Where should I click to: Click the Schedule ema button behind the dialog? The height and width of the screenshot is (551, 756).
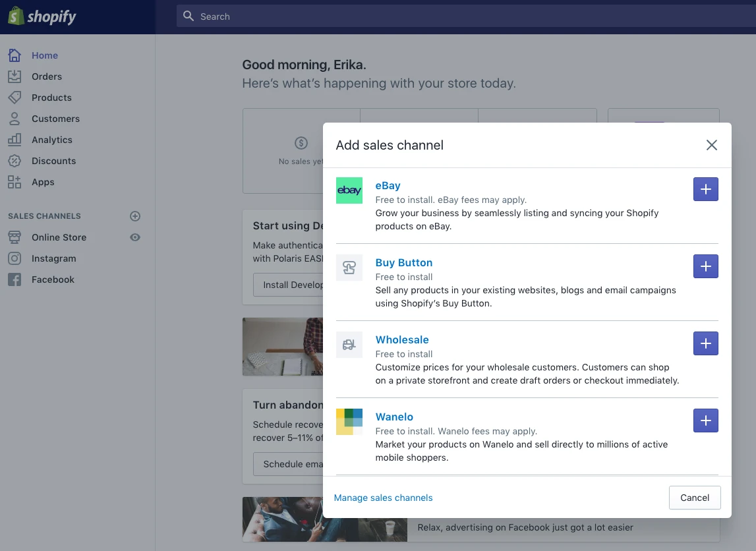point(288,464)
